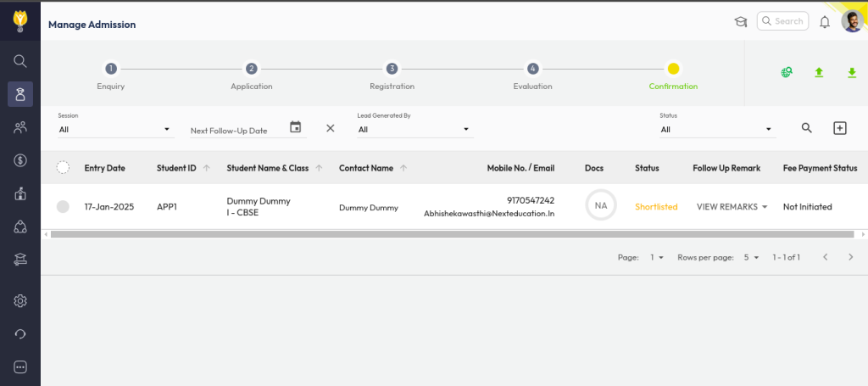This screenshot has width=868, height=386.
Task: Clear the follow-up date with X icon
Action: tap(331, 128)
